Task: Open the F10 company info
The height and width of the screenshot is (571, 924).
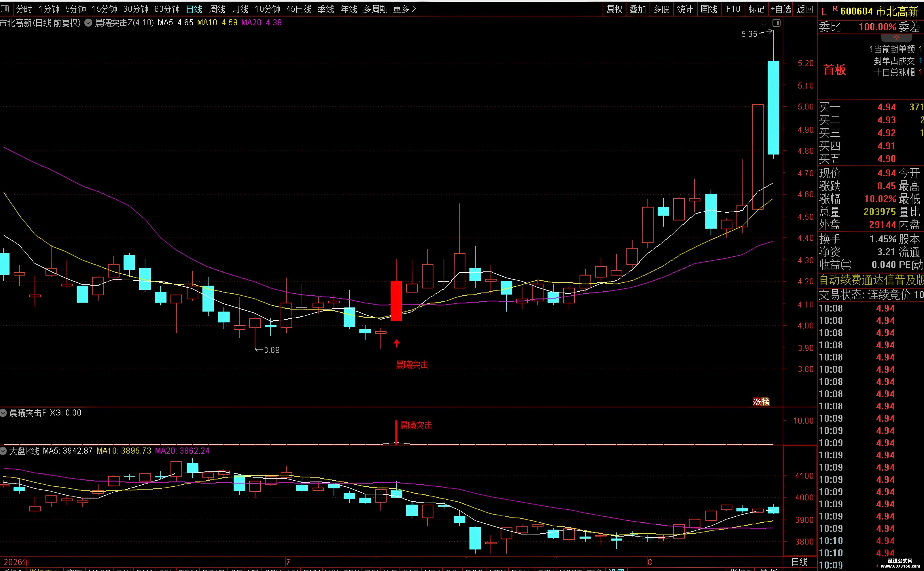Action: [733, 9]
